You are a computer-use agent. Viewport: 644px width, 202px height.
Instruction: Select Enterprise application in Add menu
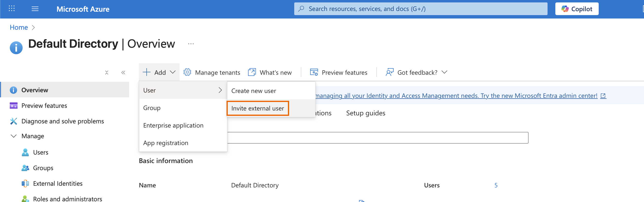tap(173, 125)
